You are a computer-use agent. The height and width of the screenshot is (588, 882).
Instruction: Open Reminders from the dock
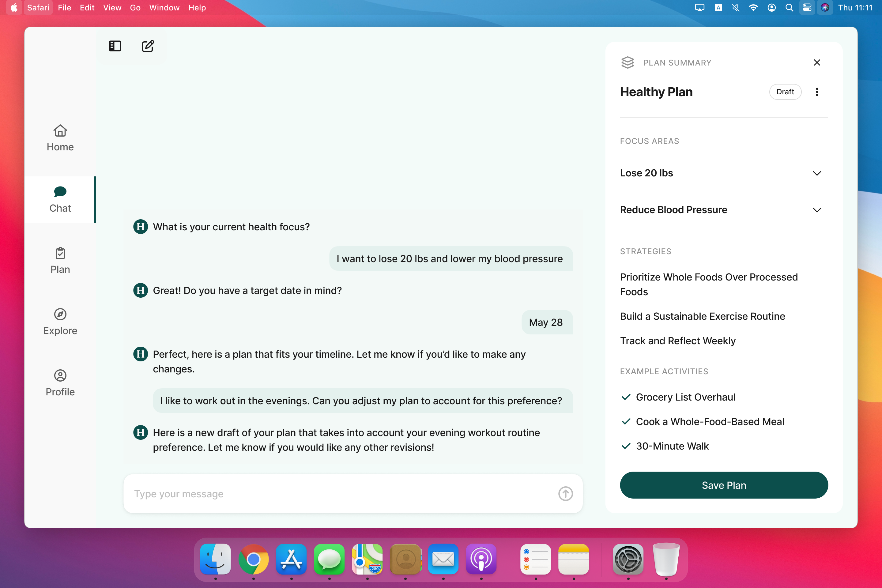536,559
